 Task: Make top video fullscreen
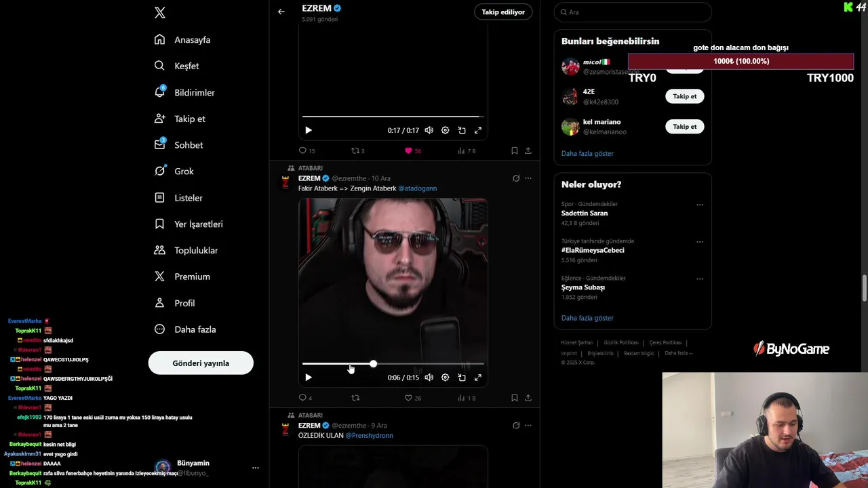tap(478, 130)
